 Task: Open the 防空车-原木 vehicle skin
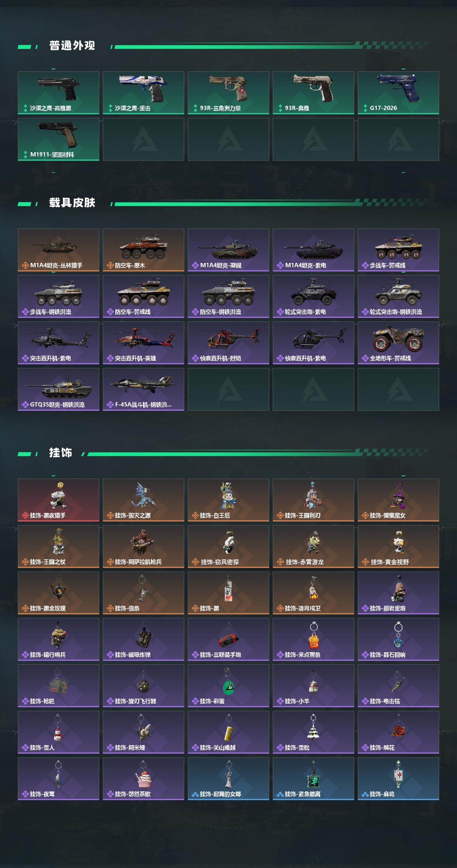144,250
